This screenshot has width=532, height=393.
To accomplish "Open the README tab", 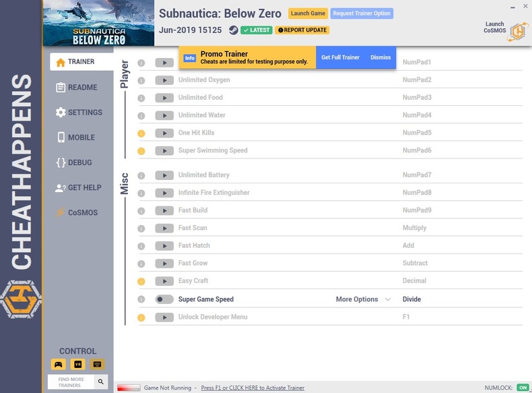I will pos(76,87).
